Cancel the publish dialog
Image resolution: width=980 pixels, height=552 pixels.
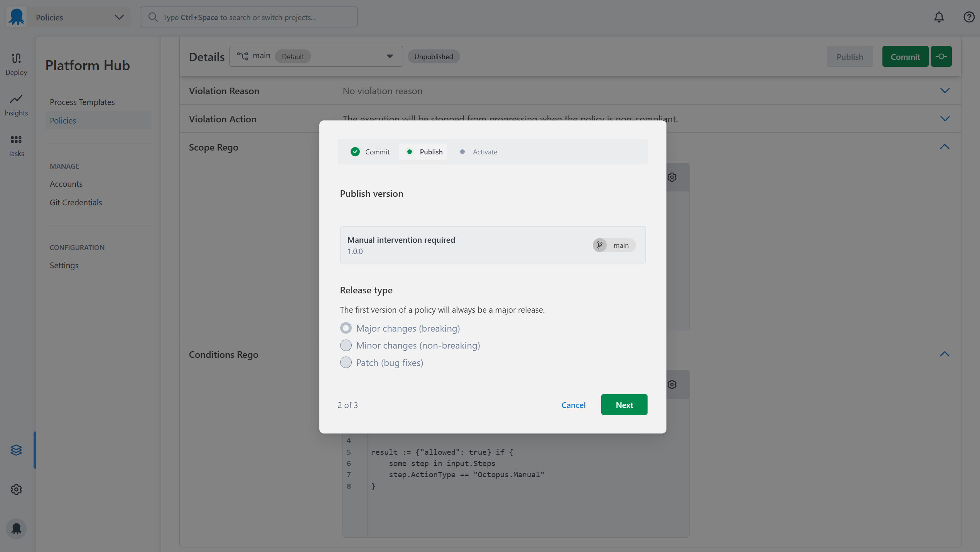[x=573, y=405]
